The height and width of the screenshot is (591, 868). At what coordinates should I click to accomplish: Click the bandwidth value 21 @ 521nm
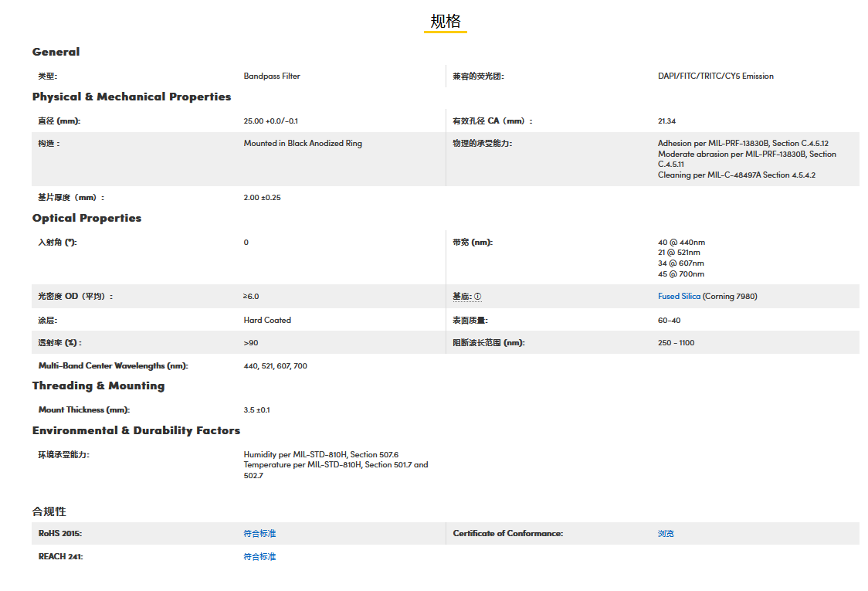(679, 253)
